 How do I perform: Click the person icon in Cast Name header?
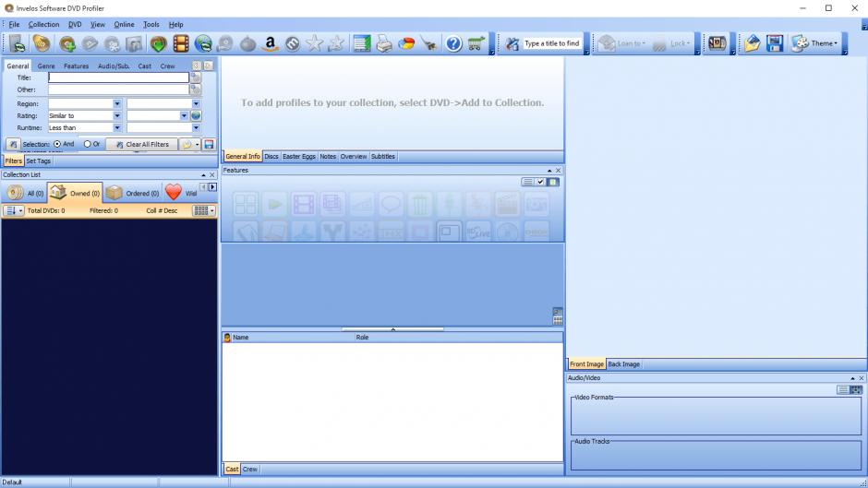227,338
